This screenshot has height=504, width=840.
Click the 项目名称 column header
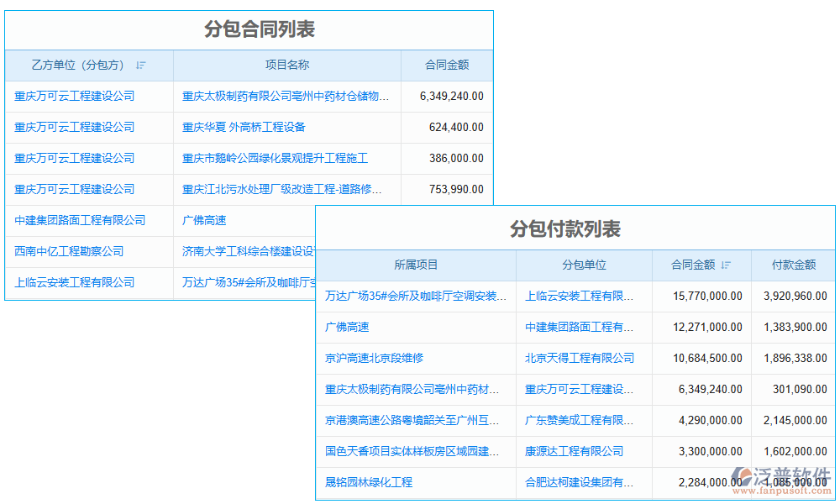point(286,66)
